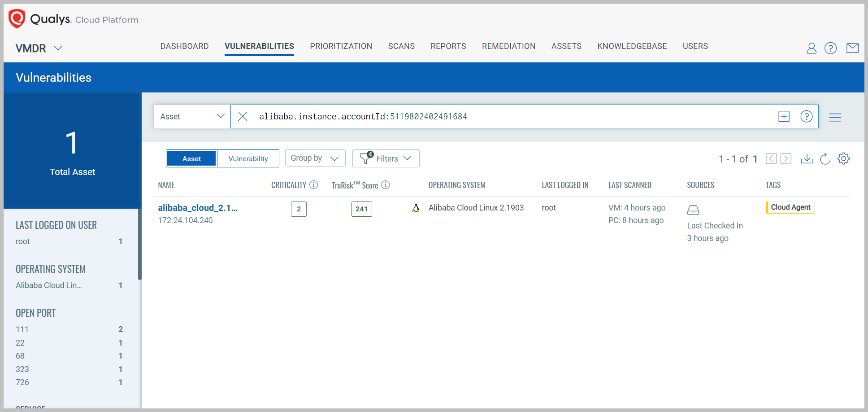Click the agent source drive icon
This screenshot has width=868, height=412.
[693, 210]
